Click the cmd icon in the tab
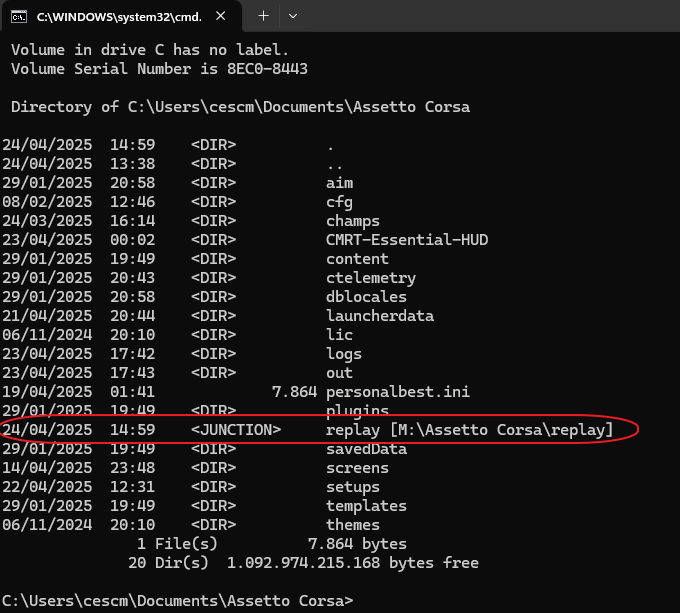 (19, 16)
